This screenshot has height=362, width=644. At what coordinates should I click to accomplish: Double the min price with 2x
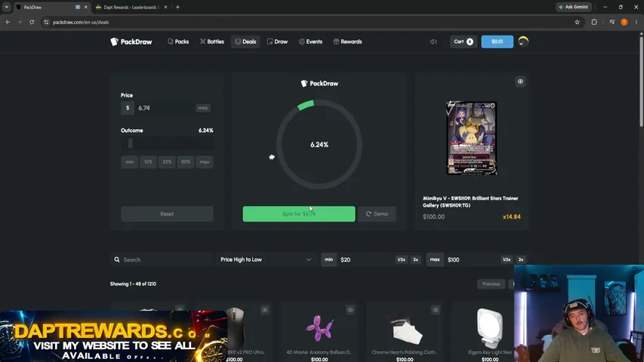pos(416,259)
